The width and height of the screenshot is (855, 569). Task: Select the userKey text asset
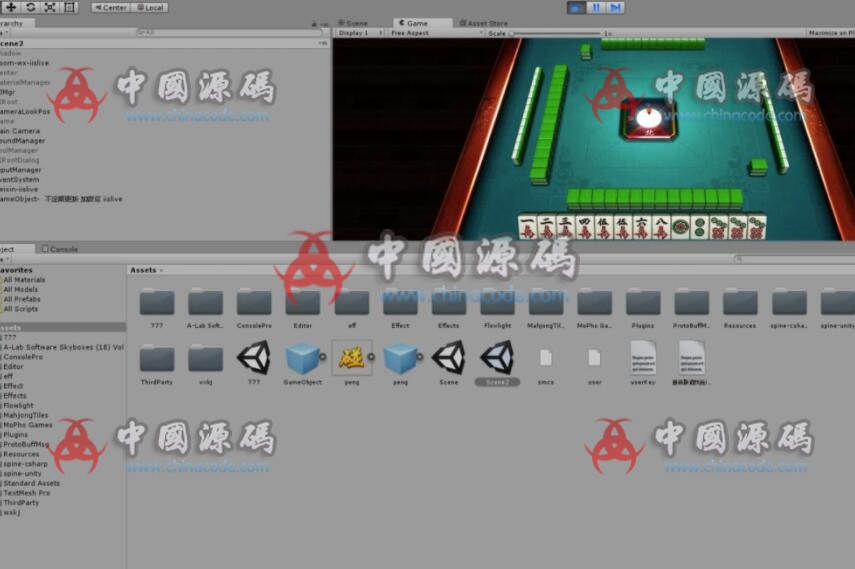tap(643, 358)
